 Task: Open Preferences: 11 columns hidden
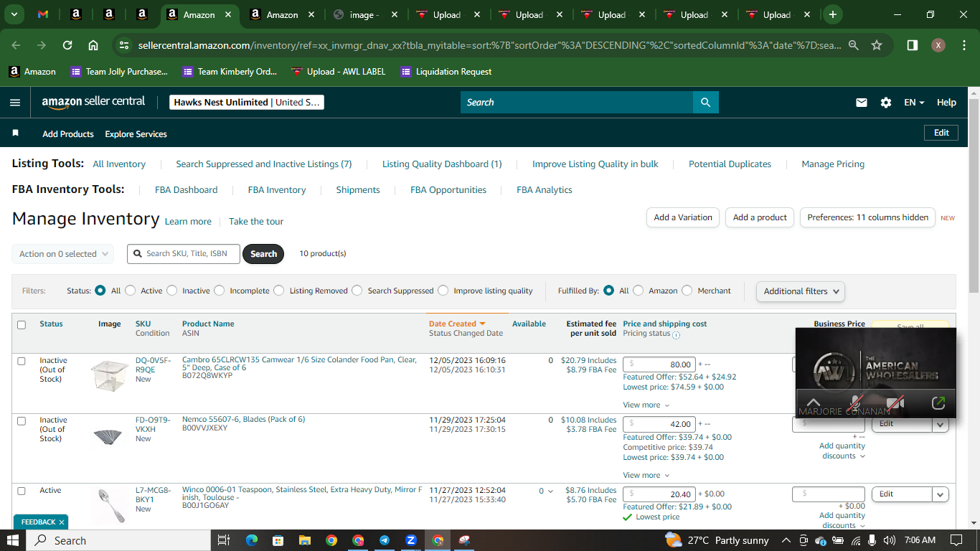(867, 217)
